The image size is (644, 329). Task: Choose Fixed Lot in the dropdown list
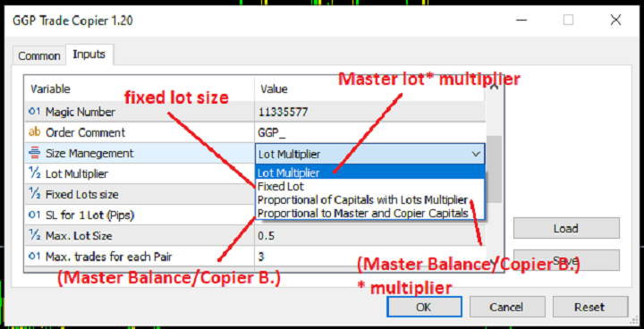pos(370,187)
